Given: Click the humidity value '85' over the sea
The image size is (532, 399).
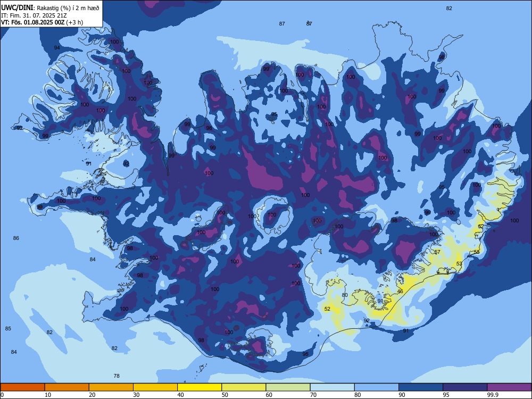Looking at the screenshot, I should pos(8,328).
